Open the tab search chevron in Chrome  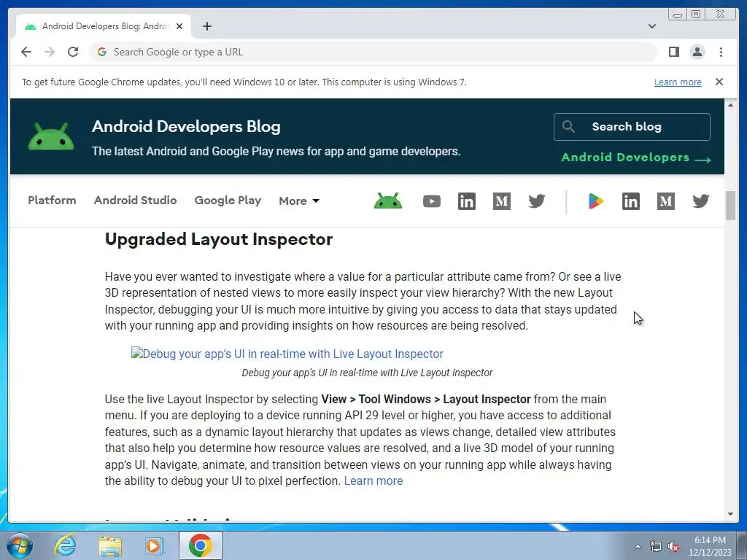click(x=651, y=26)
